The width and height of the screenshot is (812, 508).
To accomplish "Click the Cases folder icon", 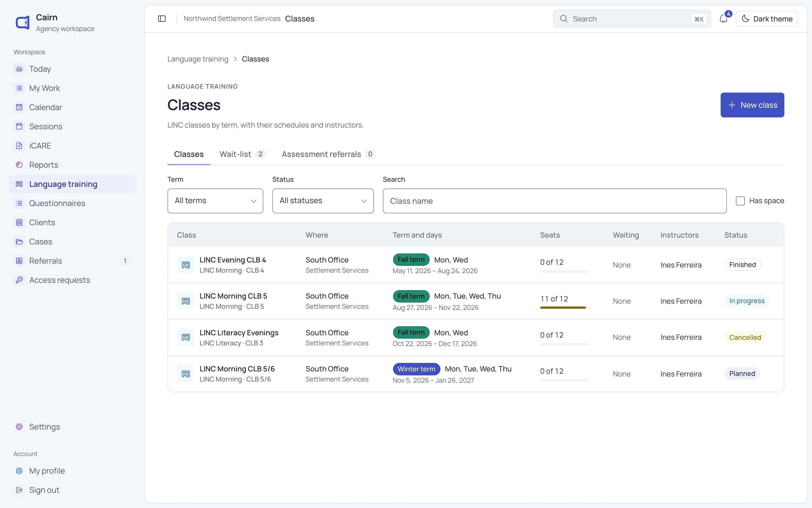I will [19, 242].
